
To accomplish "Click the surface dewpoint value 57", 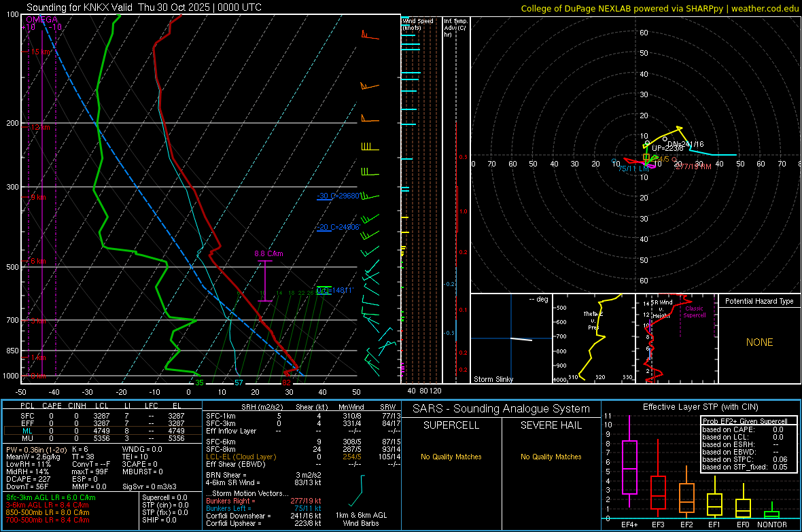I will point(239,383).
